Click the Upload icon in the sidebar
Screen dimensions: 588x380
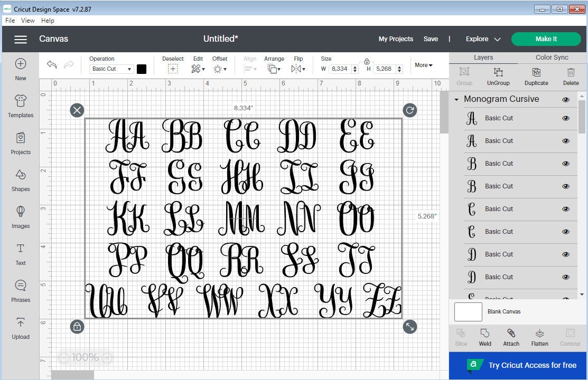pos(20,327)
